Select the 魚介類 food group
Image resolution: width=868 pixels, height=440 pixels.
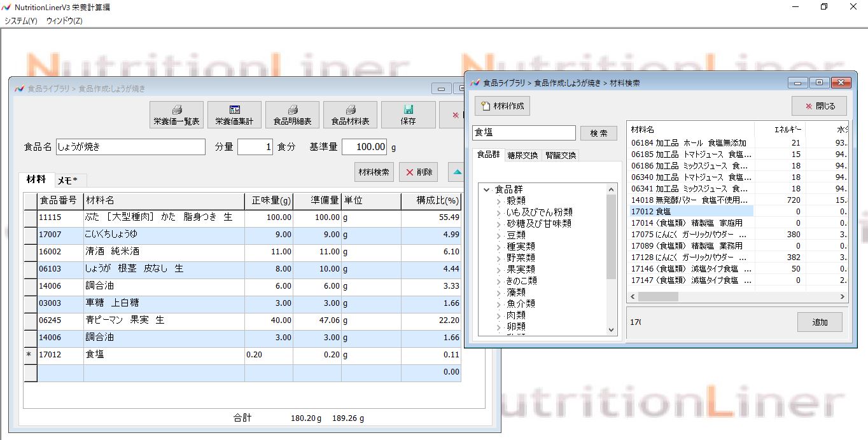point(521,304)
